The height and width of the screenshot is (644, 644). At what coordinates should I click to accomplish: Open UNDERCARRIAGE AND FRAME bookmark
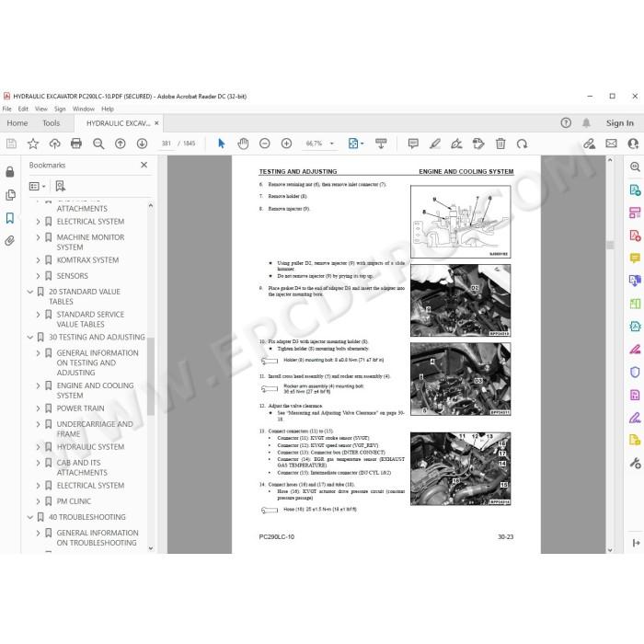(95, 429)
